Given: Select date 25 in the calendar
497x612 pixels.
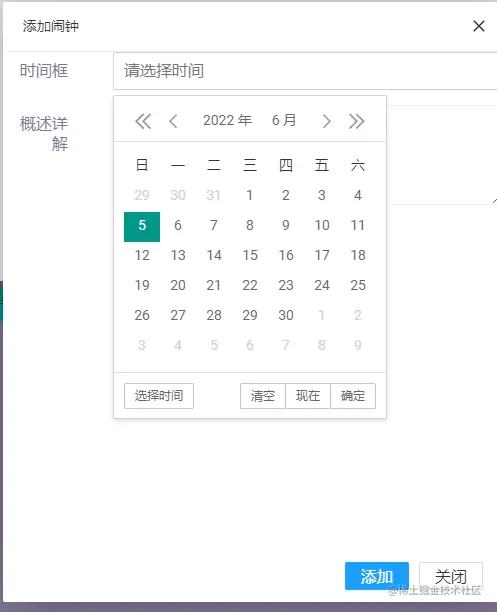Looking at the screenshot, I should coord(358,285).
